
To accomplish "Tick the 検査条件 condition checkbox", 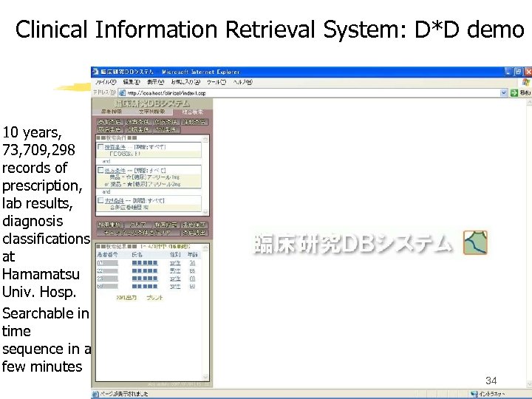I will [100, 147].
